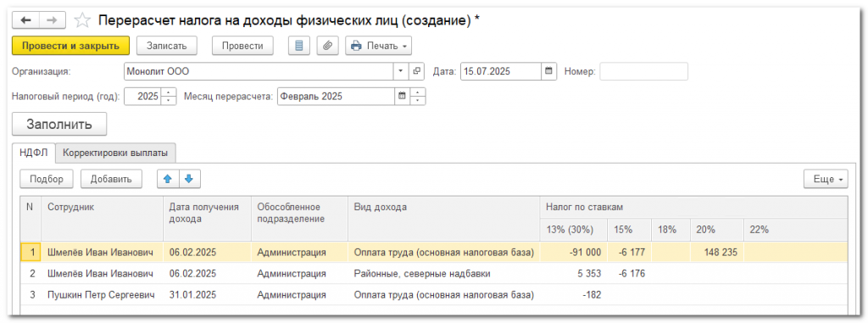868x323 pixels.
Task: Open document movements report icon
Action: [x=299, y=46]
